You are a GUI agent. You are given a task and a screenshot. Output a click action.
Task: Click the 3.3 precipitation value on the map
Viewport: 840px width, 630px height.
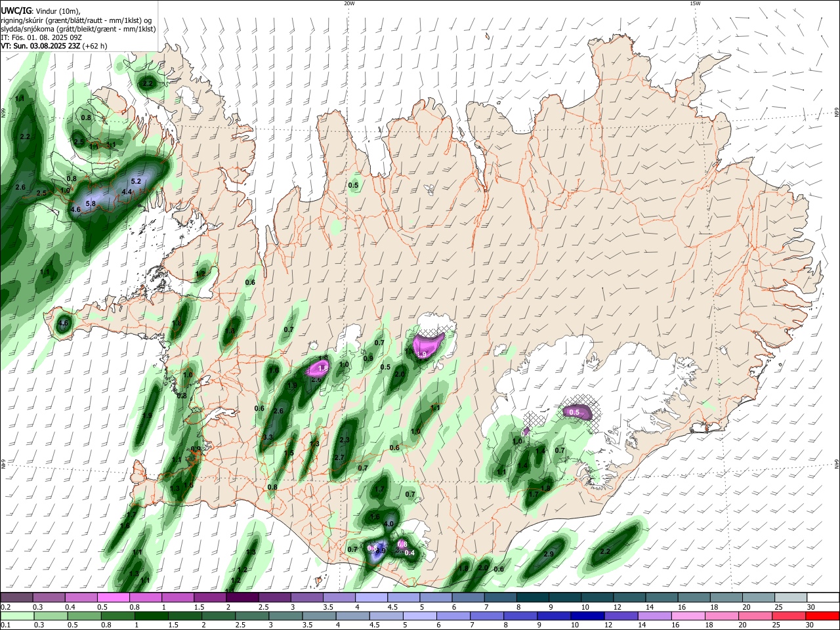pos(268,437)
